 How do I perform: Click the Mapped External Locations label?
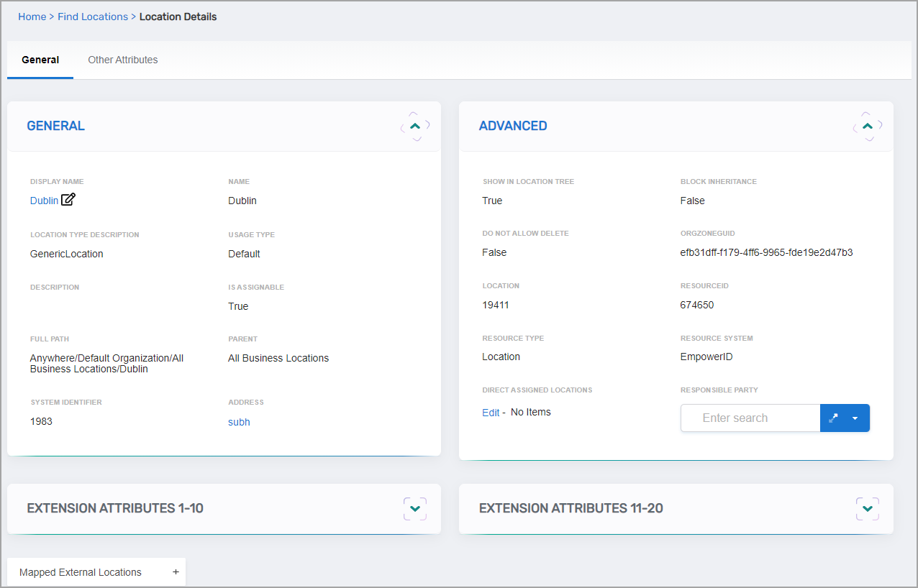tap(81, 572)
